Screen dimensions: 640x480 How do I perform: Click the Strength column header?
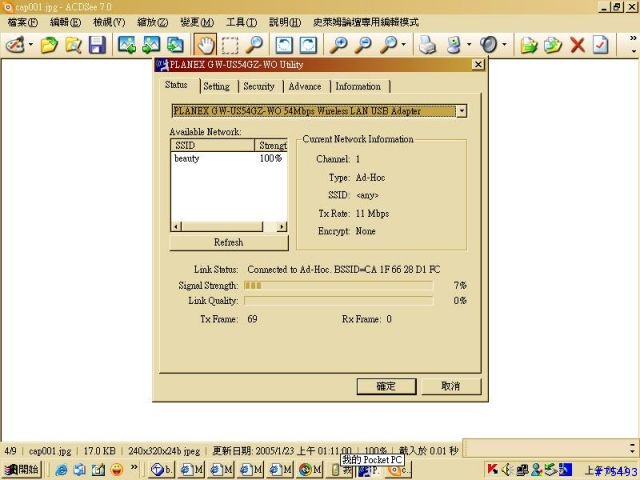[x=271, y=145]
